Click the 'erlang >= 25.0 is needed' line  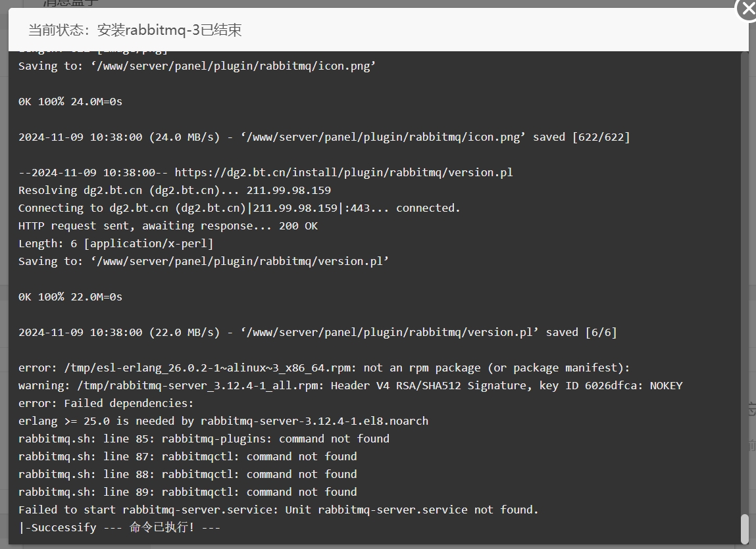coord(223,421)
